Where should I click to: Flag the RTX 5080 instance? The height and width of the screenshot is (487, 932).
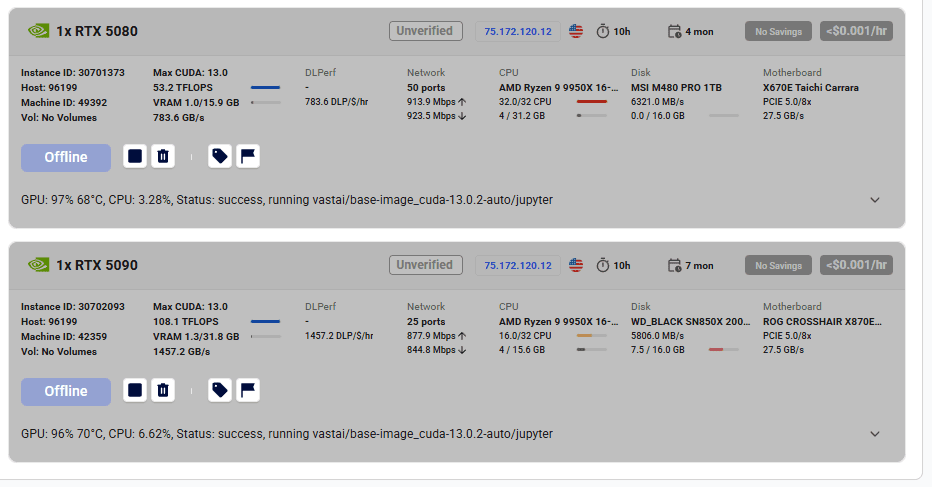[248, 156]
